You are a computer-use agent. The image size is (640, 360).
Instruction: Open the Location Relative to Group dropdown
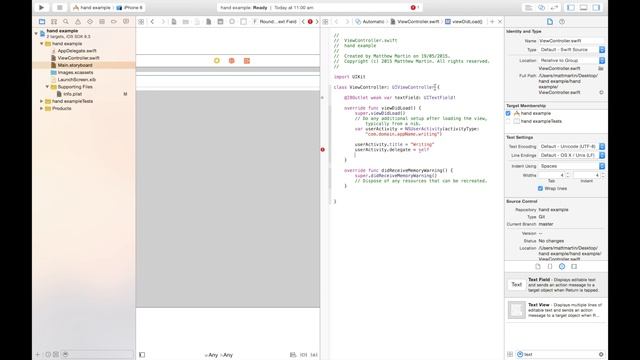572,60
